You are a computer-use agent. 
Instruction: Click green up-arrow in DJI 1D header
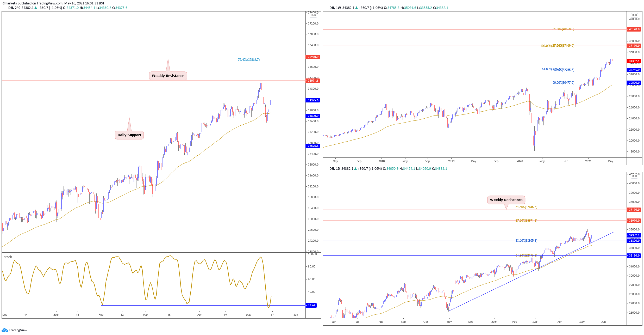355,169
